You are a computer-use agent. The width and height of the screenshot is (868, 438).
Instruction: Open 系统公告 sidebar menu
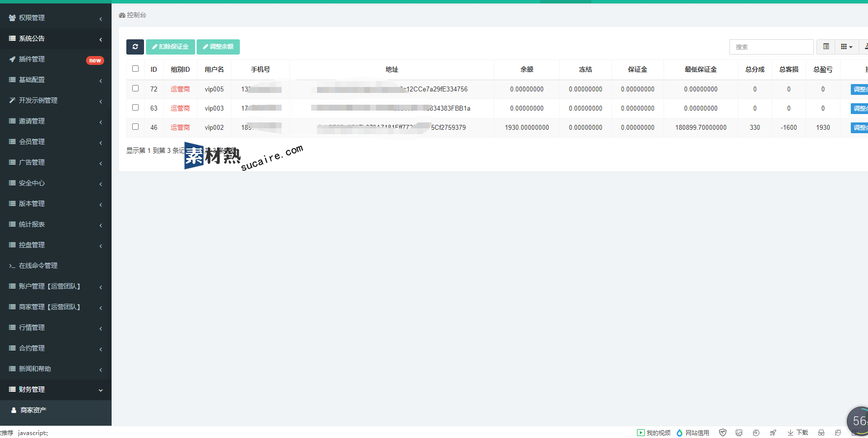click(x=56, y=38)
